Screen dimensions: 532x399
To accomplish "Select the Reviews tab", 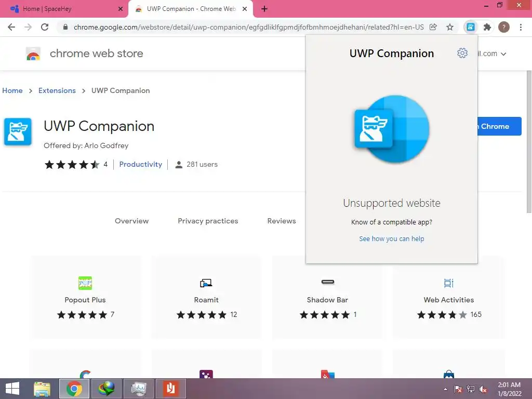I will 282,221.
